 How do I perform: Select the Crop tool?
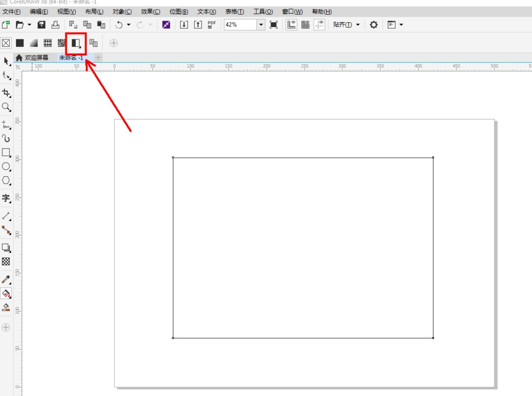point(6,93)
